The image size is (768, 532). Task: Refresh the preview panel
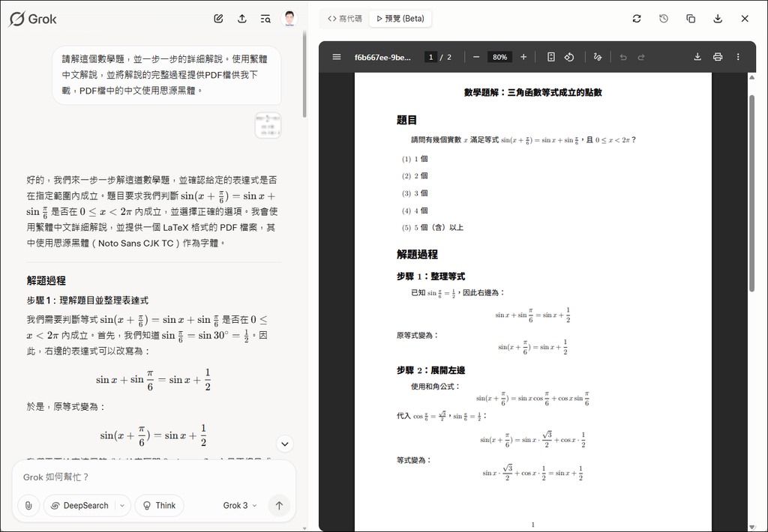[x=637, y=19]
